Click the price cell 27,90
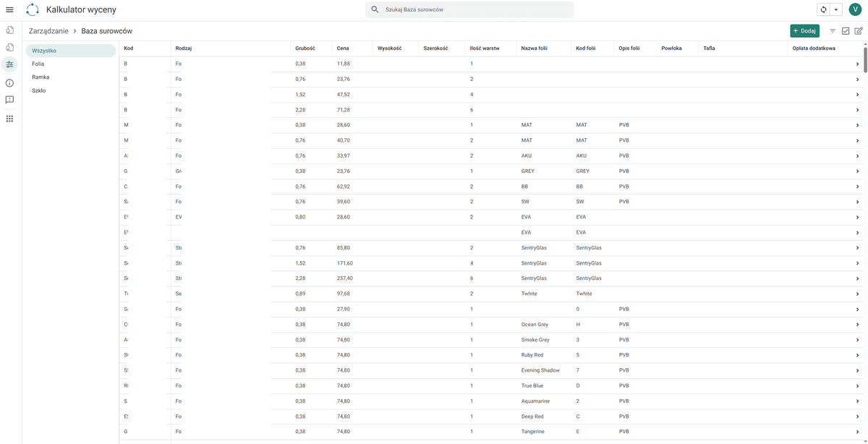Image resolution: width=868 pixels, height=444 pixels. (x=344, y=309)
